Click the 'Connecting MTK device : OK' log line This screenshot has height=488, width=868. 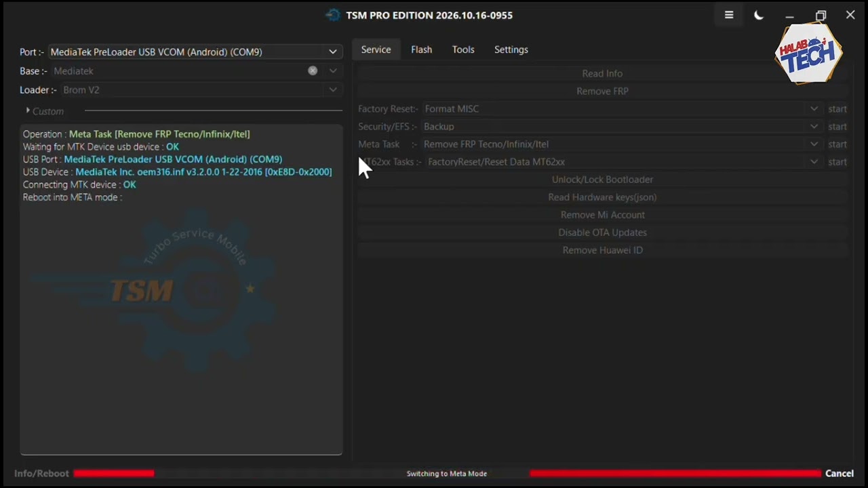tap(79, 184)
